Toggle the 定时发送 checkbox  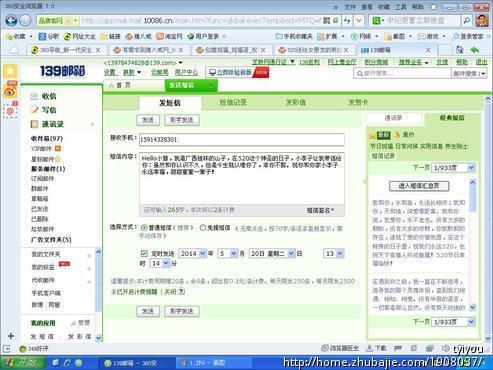[x=144, y=254]
